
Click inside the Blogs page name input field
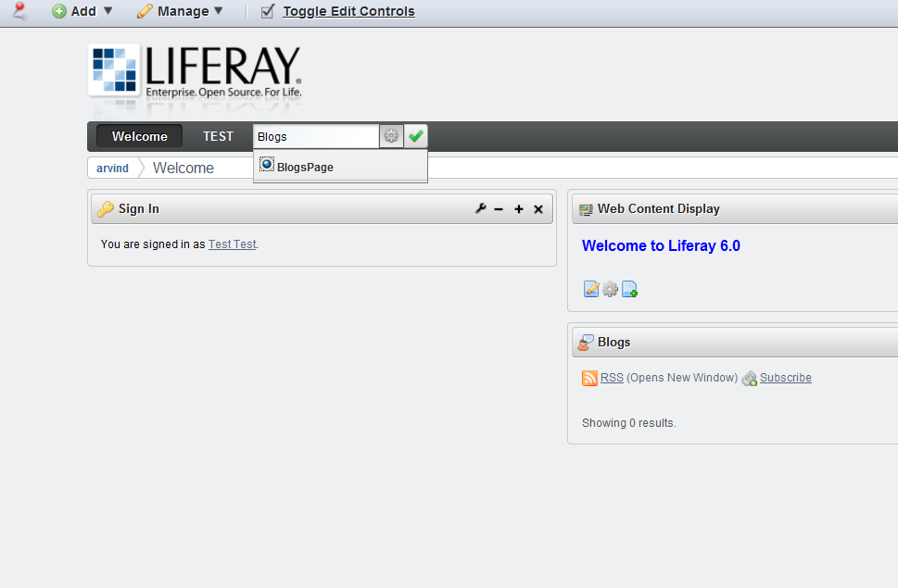point(315,136)
